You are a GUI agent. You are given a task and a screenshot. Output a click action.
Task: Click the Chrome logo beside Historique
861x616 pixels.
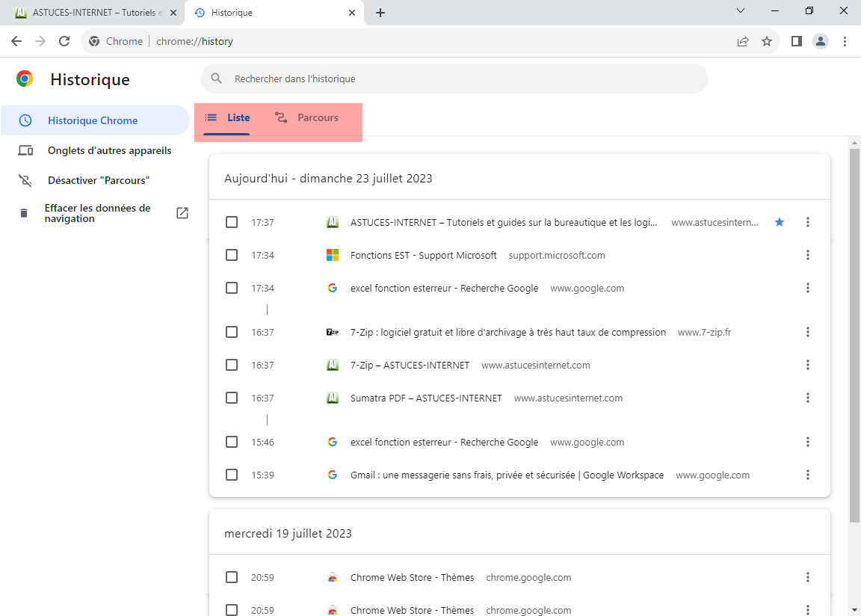[25, 79]
